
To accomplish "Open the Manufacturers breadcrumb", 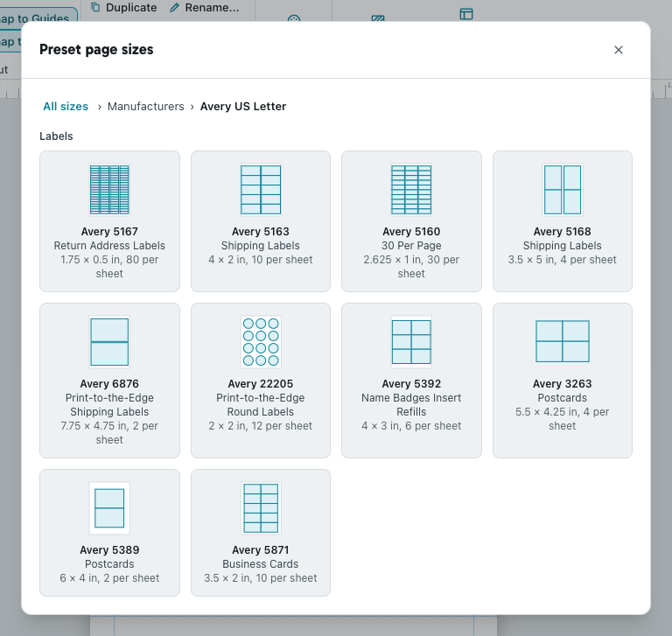I will 146,106.
